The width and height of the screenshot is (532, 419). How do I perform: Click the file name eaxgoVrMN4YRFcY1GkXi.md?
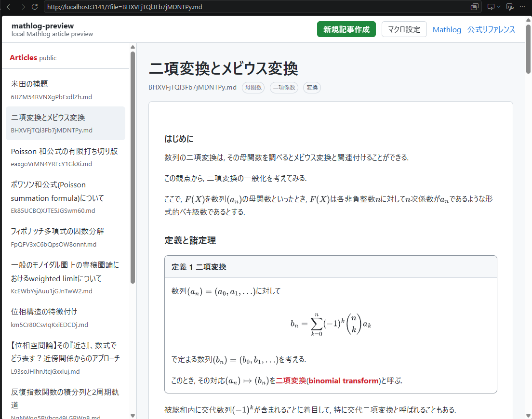[x=51, y=164]
